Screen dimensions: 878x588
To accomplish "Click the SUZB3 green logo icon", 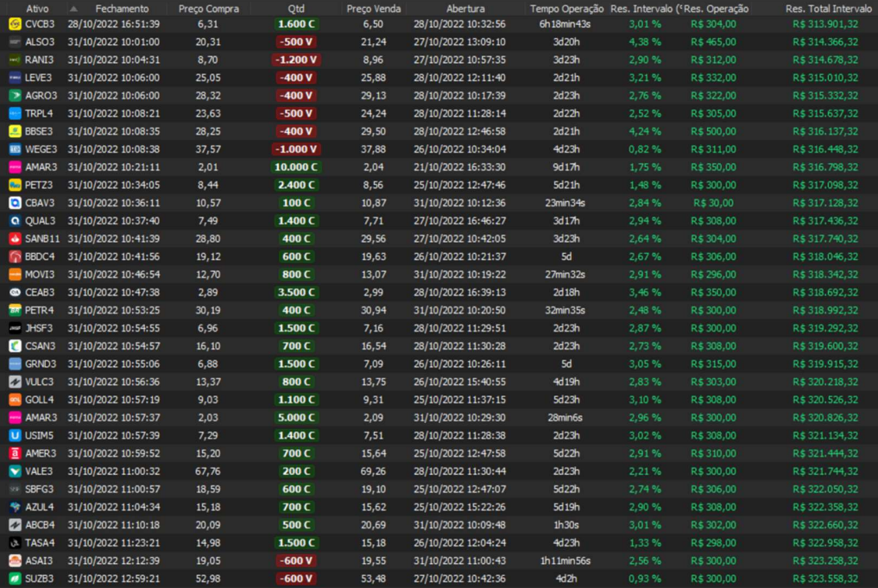I will point(15,579).
